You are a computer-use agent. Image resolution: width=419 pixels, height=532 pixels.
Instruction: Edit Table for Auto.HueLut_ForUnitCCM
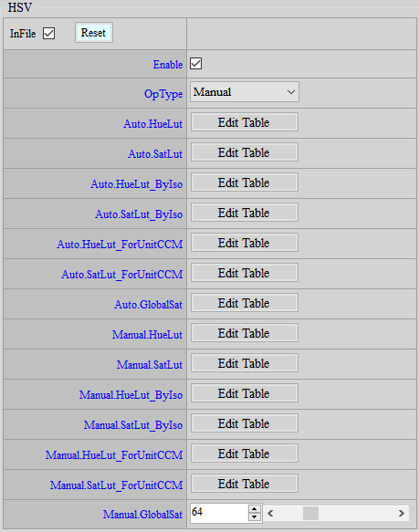tap(245, 243)
